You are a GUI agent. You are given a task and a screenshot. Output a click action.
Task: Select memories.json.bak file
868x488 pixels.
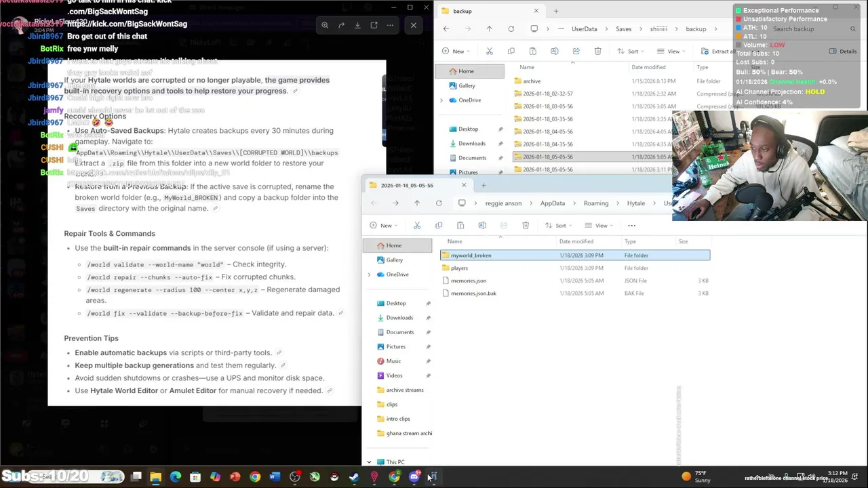click(574, 293)
